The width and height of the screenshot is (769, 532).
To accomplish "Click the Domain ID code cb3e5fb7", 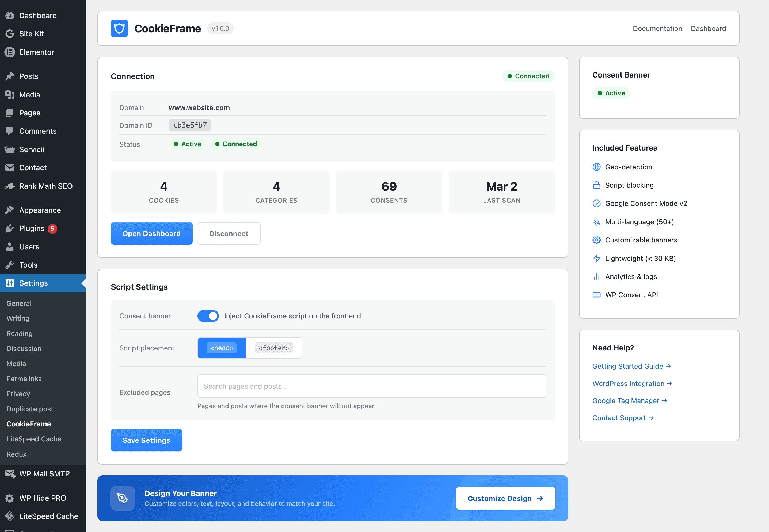I will coord(190,125).
